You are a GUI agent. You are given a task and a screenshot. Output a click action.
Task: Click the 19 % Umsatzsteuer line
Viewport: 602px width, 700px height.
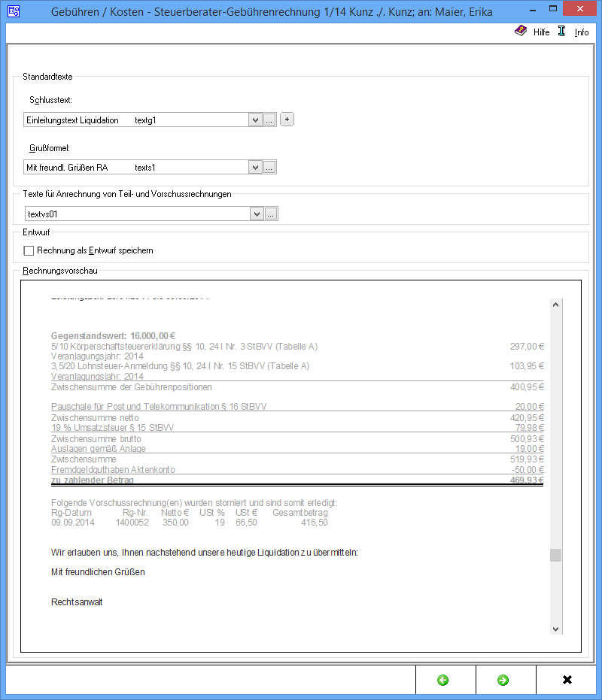point(112,428)
